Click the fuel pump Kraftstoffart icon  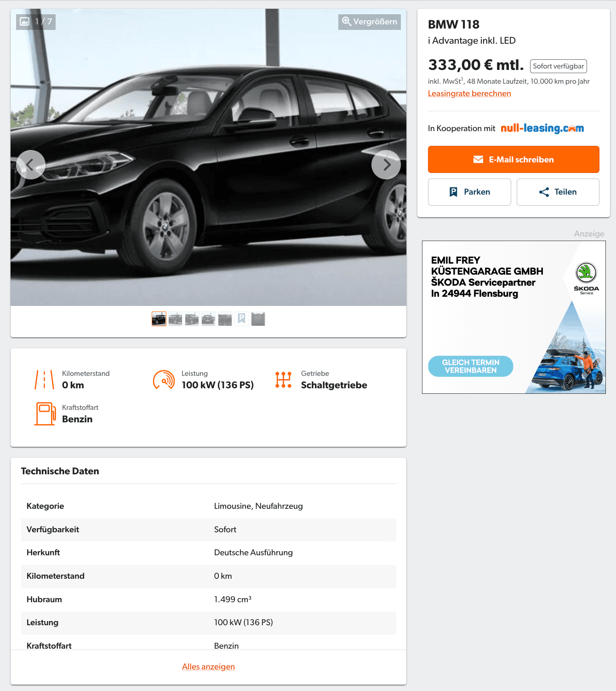point(45,414)
